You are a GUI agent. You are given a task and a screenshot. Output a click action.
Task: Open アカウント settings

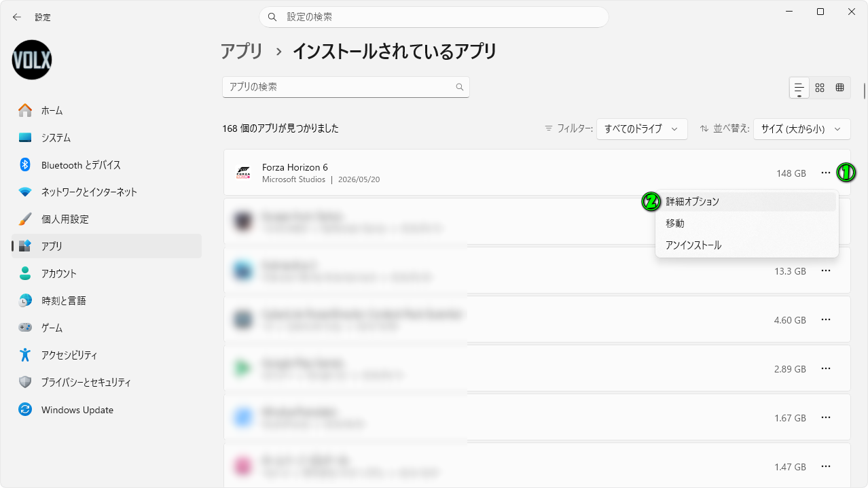pyautogui.click(x=107, y=273)
